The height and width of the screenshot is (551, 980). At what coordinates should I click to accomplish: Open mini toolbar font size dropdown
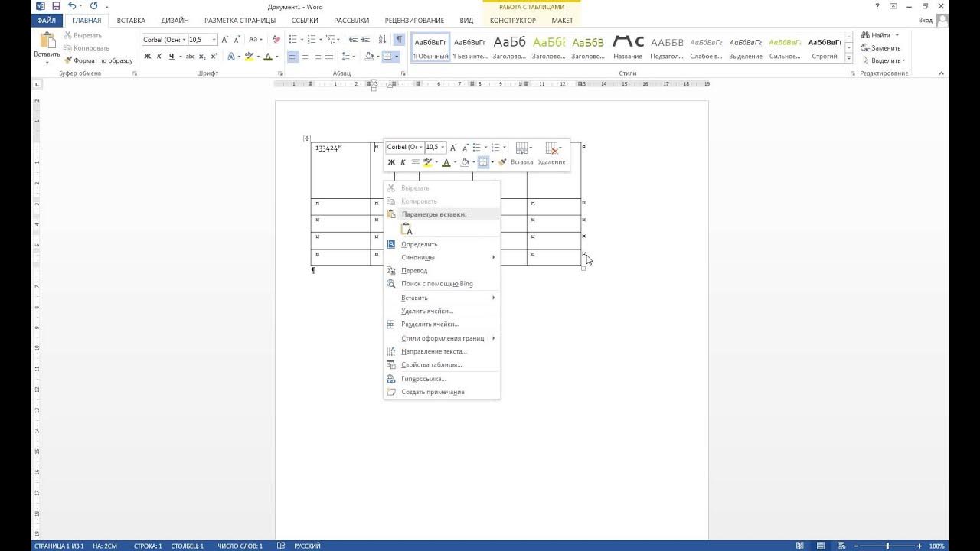(443, 147)
